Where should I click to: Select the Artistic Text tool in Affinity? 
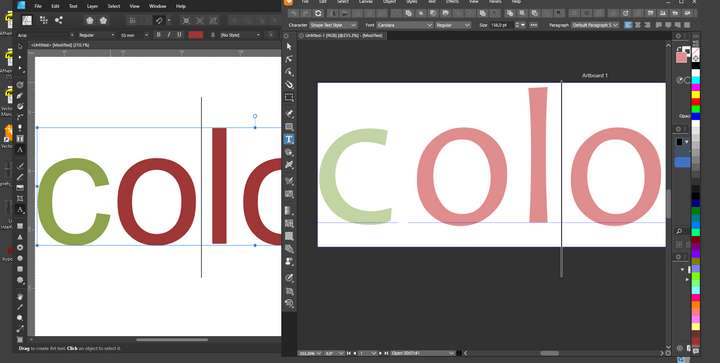click(20, 149)
